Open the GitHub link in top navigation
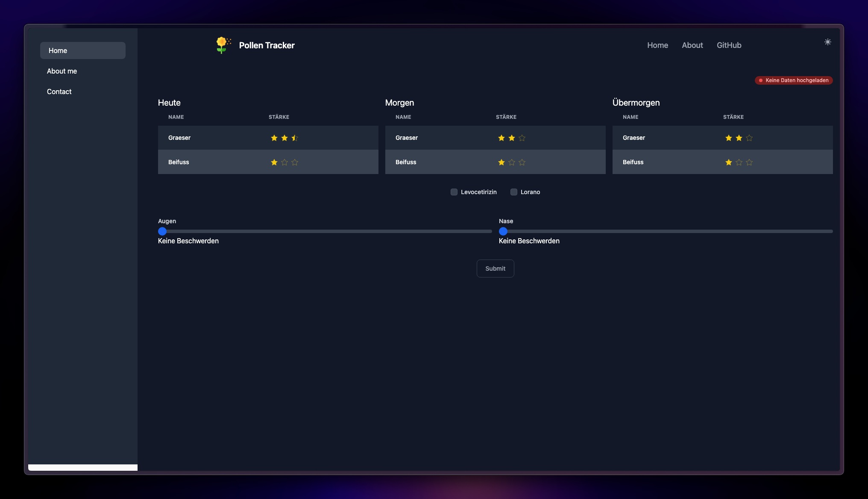 [x=729, y=45]
